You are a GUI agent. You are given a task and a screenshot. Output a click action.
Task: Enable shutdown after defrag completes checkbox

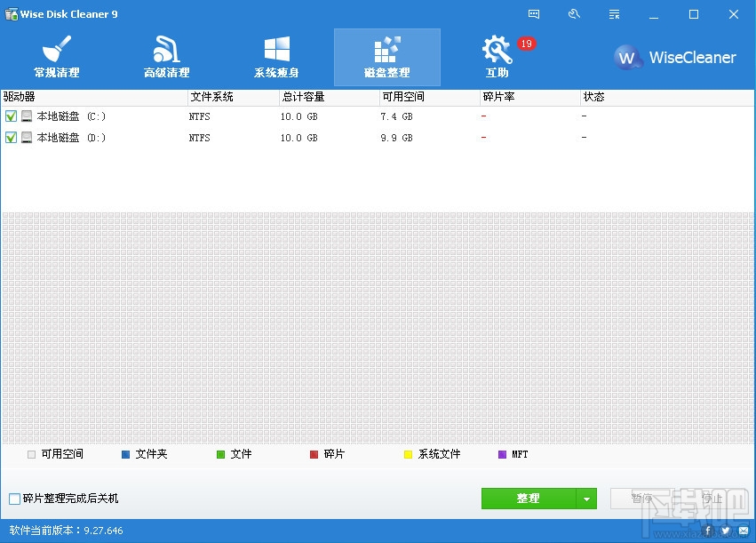(x=13, y=499)
